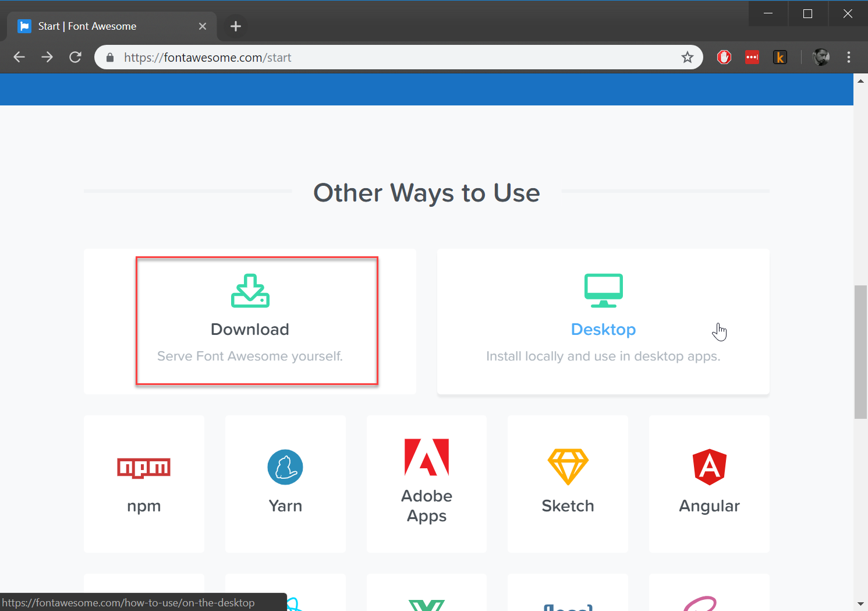Screen dimensions: 868x611
Task: Click the Yarn label
Action: tap(285, 506)
